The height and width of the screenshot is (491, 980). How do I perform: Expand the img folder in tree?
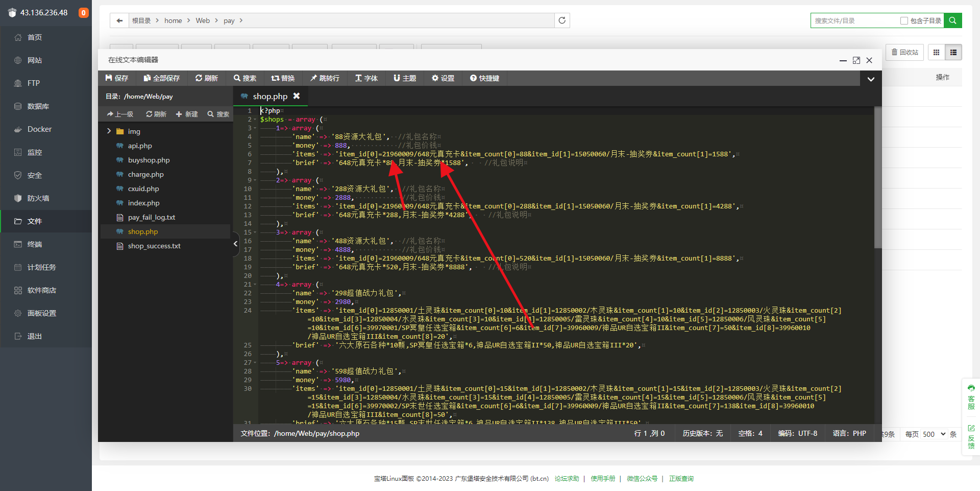coord(109,131)
